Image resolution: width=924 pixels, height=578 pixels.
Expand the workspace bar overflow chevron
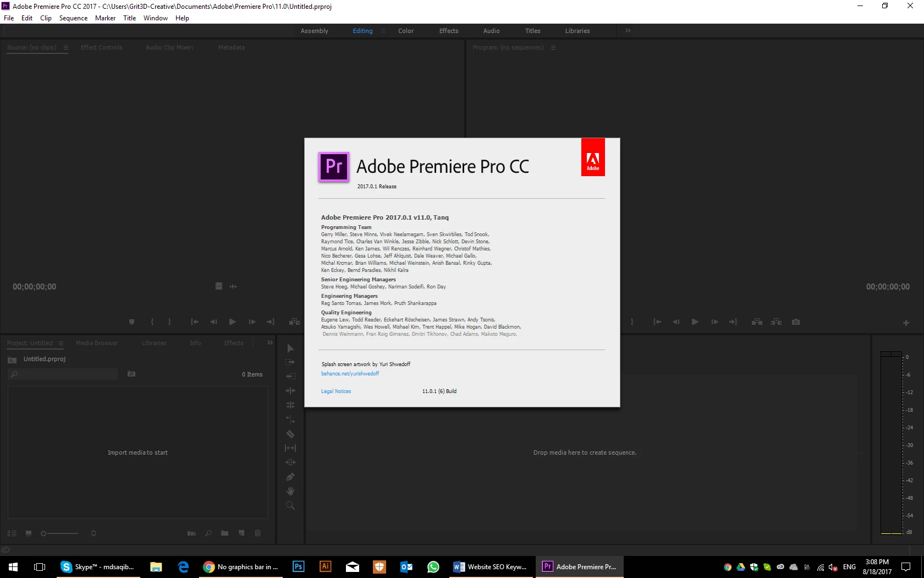click(x=628, y=31)
